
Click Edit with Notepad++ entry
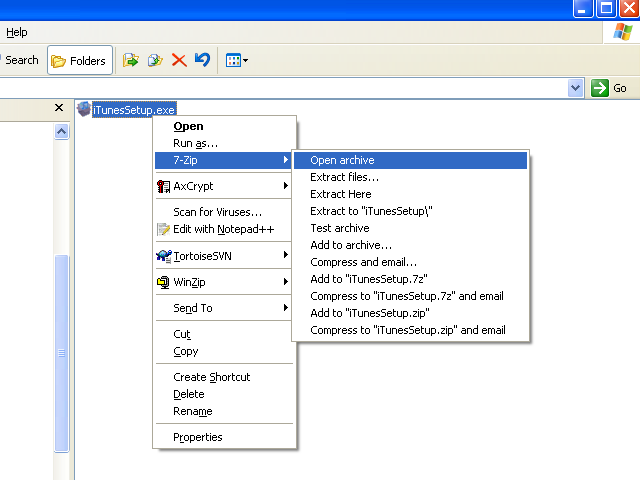tap(223, 229)
